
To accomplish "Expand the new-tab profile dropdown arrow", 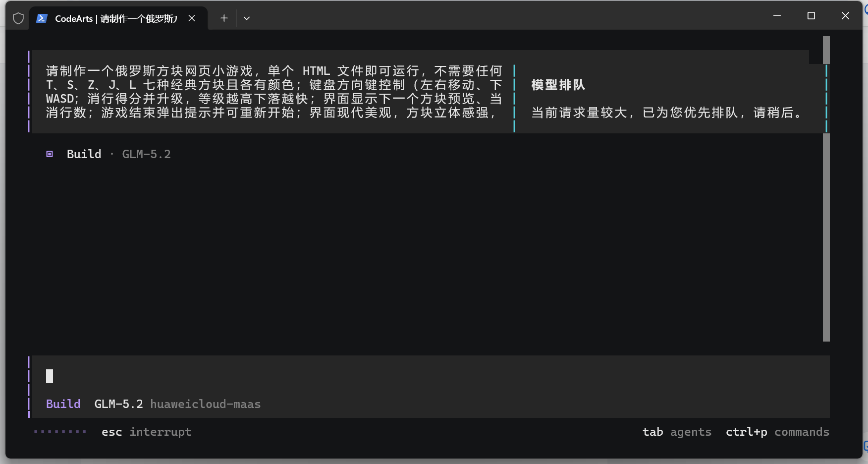I will click(247, 18).
